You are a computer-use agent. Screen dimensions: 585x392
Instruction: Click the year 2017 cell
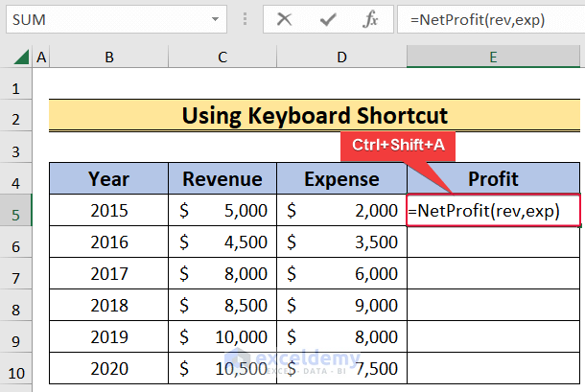coord(109,274)
